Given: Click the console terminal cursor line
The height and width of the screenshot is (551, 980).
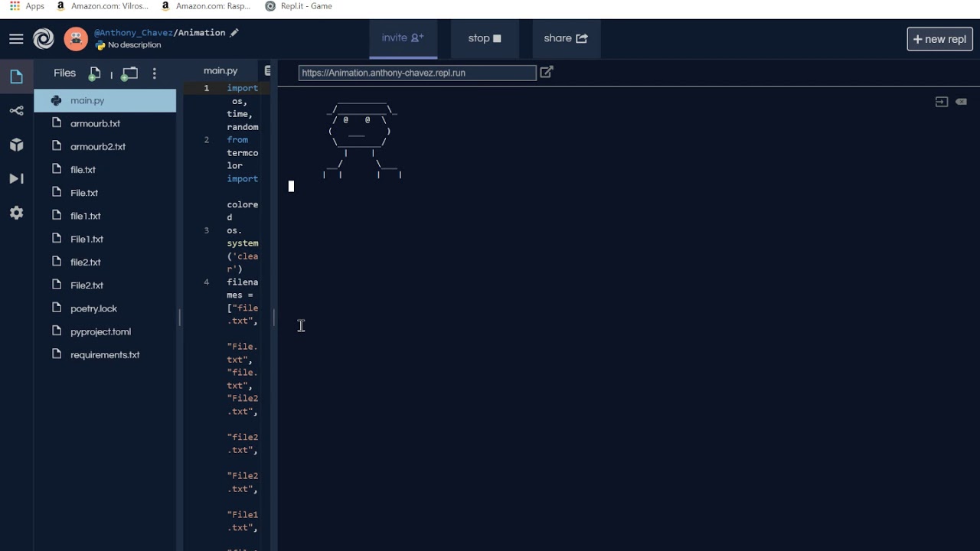Looking at the screenshot, I should coord(291,186).
